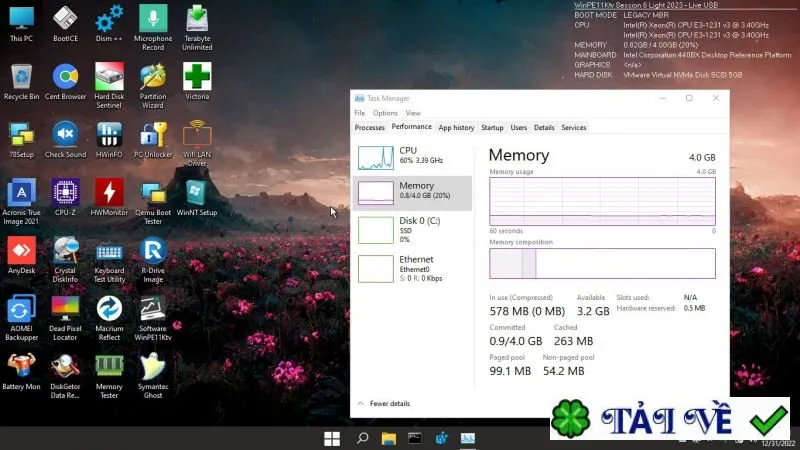Minimize the Task Manager window

point(663,98)
